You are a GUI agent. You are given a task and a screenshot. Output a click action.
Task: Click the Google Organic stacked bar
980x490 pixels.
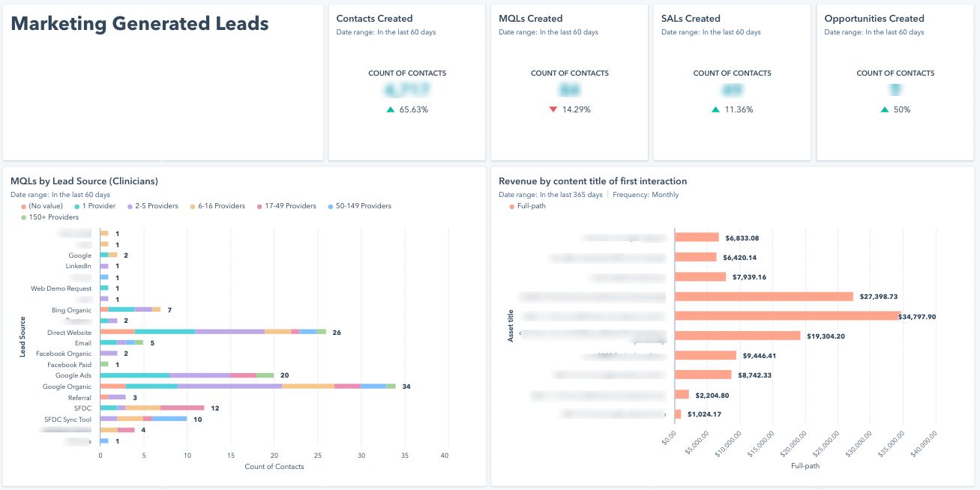tap(247, 387)
